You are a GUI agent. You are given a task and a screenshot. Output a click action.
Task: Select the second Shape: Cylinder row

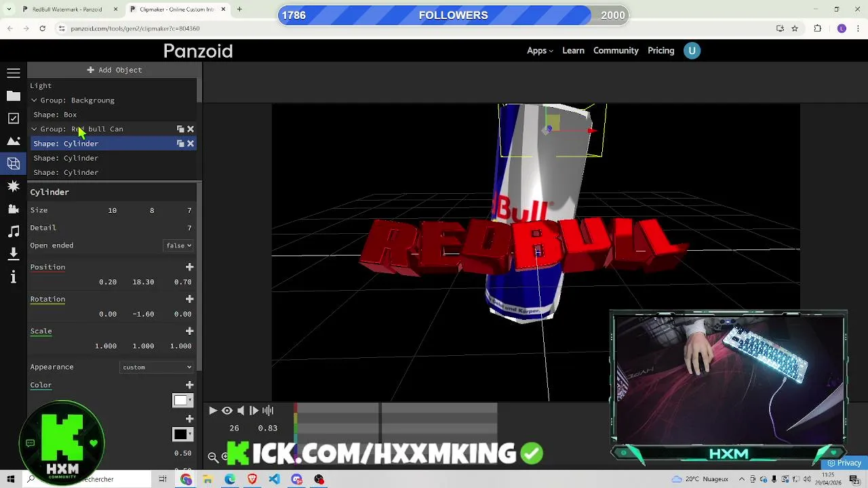(113, 158)
